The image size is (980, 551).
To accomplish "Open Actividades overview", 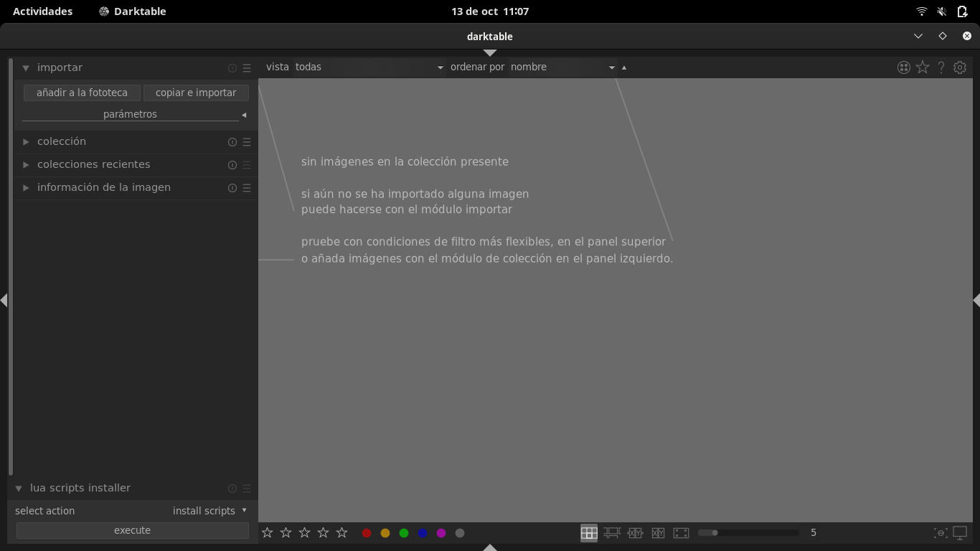I will [42, 11].
